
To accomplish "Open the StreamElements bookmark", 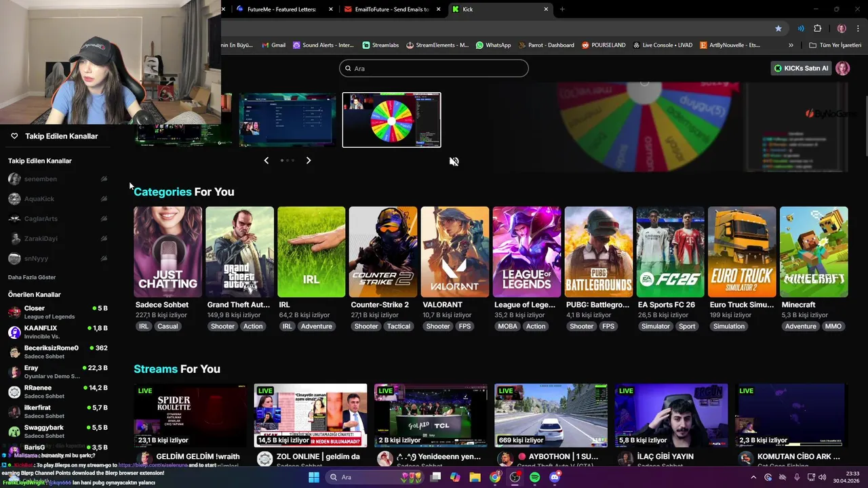I will pyautogui.click(x=437, y=45).
